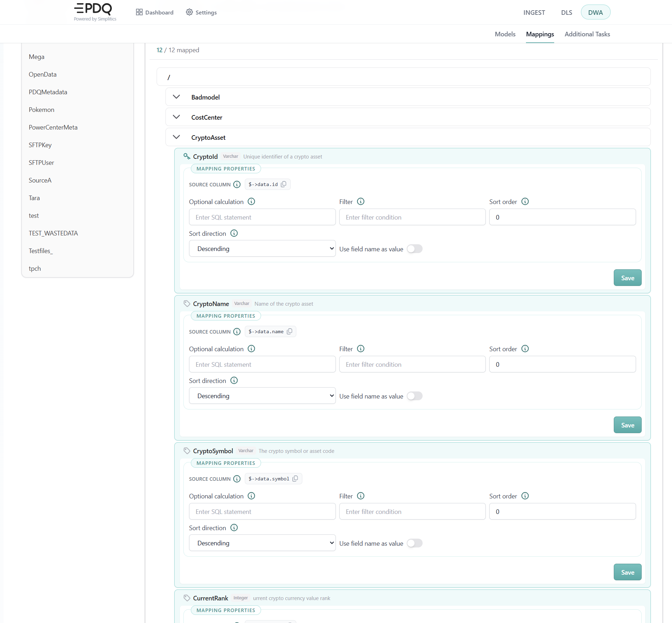Select Pokemon in the sidebar list

pos(42,110)
